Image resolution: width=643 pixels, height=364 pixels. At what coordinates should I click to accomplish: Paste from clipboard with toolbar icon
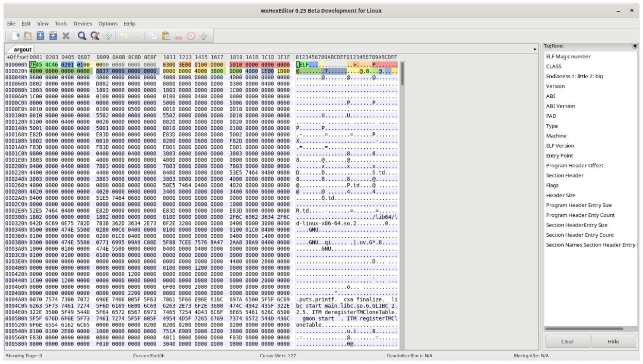pyautogui.click(x=165, y=36)
